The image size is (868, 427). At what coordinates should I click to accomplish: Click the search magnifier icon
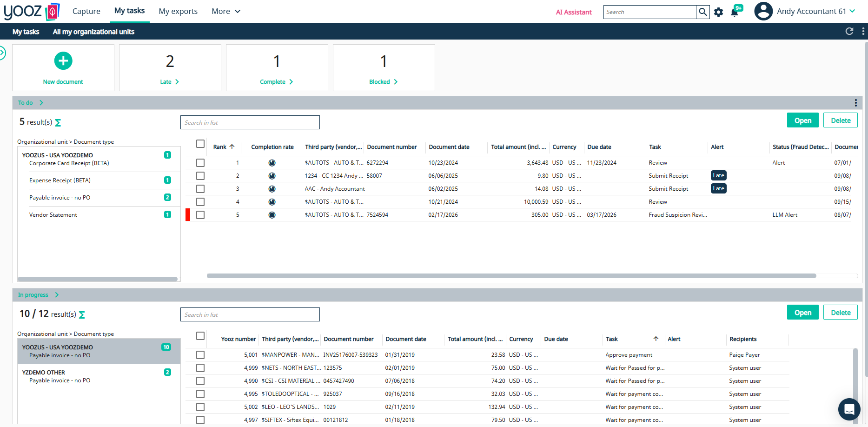[x=703, y=12]
